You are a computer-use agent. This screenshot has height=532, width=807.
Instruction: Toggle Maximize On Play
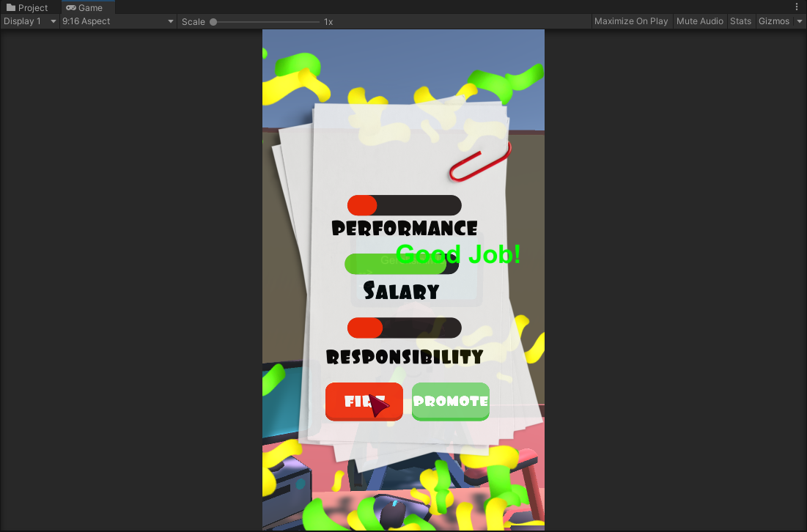click(x=631, y=21)
